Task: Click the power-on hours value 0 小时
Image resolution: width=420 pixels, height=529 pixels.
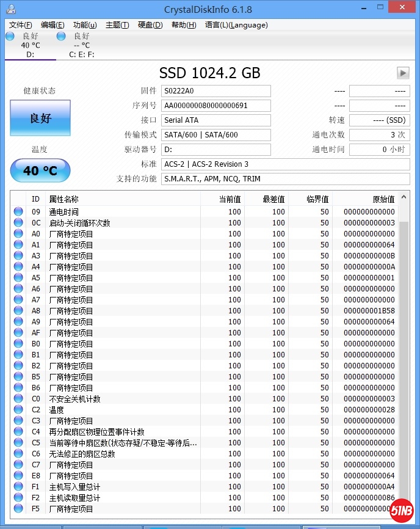Action: click(x=380, y=150)
